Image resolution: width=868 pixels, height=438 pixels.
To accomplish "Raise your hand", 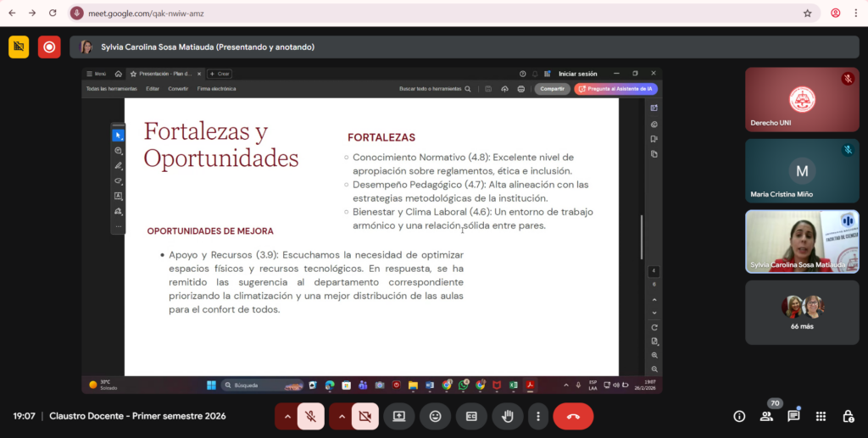I will pyautogui.click(x=508, y=416).
